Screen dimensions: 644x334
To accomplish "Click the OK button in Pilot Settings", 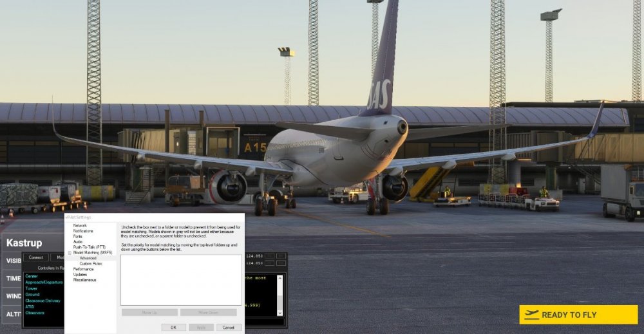I will pos(173,328).
